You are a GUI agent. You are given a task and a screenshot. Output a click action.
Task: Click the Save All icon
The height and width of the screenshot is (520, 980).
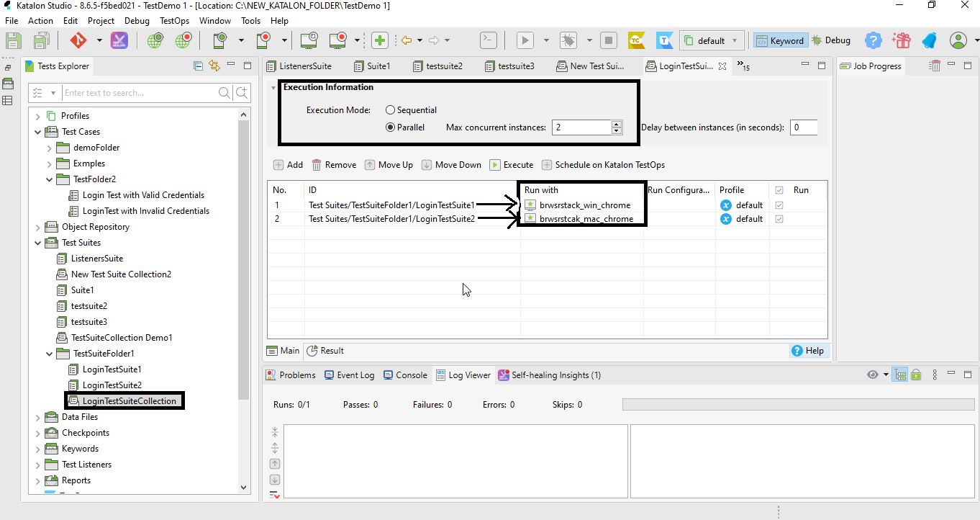coord(42,41)
